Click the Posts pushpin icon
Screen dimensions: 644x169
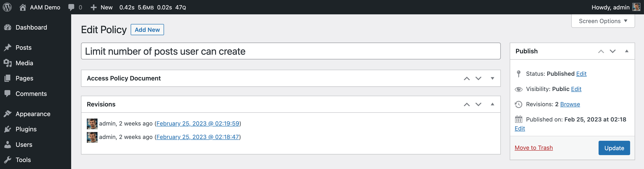(8, 48)
